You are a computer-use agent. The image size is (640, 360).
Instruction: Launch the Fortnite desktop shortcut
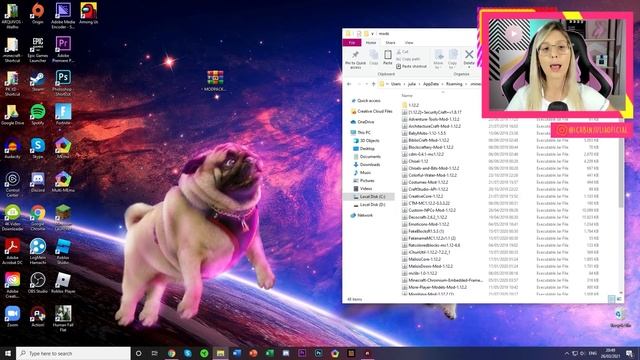pos(63,114)
